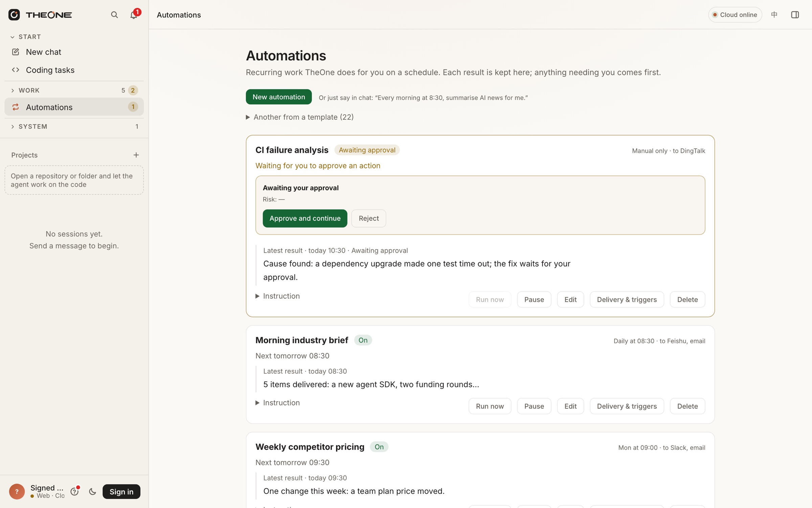Click the Coding tasks code brackets icon
812x508 pixels.
(16, 70)
